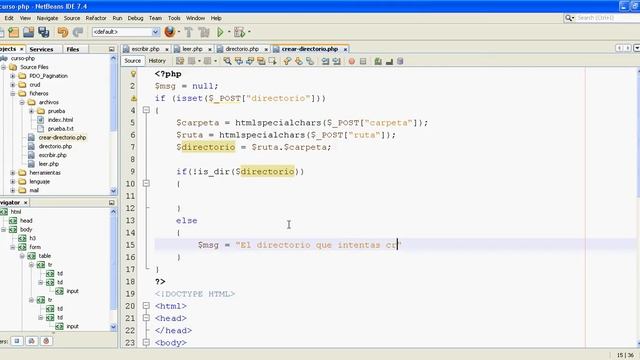Image resolution: width=640 pixels, height=360 pixels.
Task: Expand the PDO_Pagination folder
Action: click(x=13, y=76)
